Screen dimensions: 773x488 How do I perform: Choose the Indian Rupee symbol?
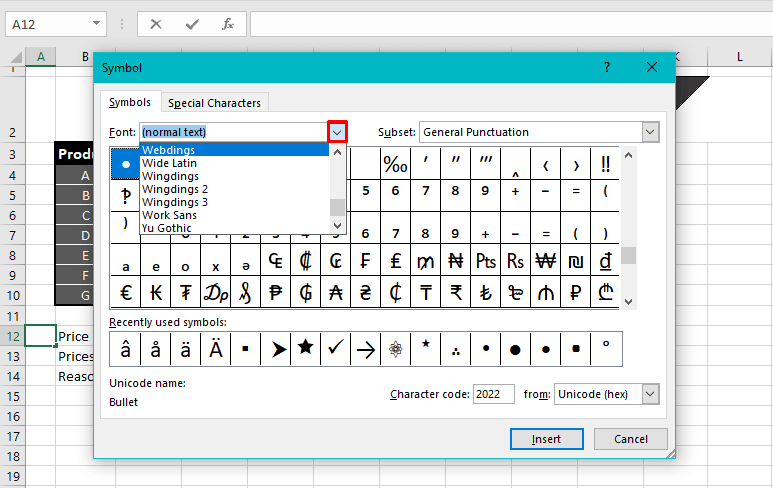(456, 292)
